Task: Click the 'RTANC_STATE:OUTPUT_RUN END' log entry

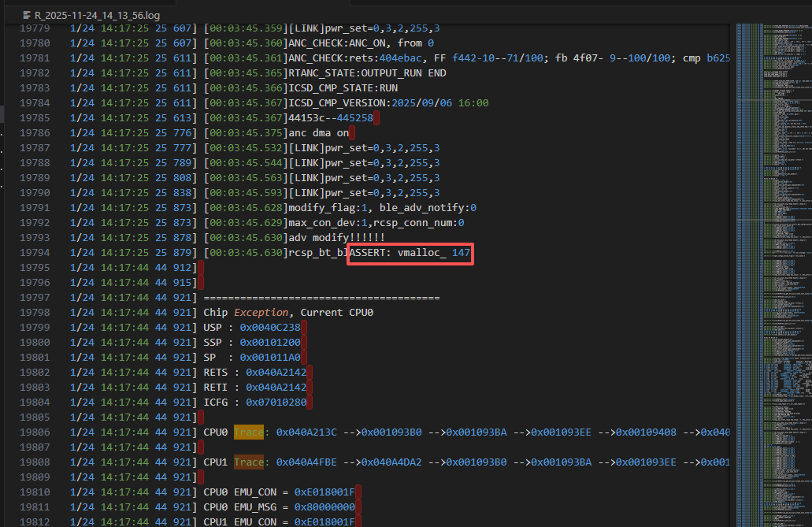Action: tap(367, 73)
